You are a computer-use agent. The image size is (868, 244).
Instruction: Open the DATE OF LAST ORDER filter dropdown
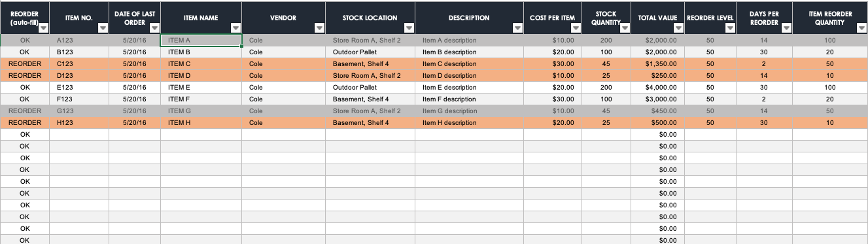tap(154, 28)
